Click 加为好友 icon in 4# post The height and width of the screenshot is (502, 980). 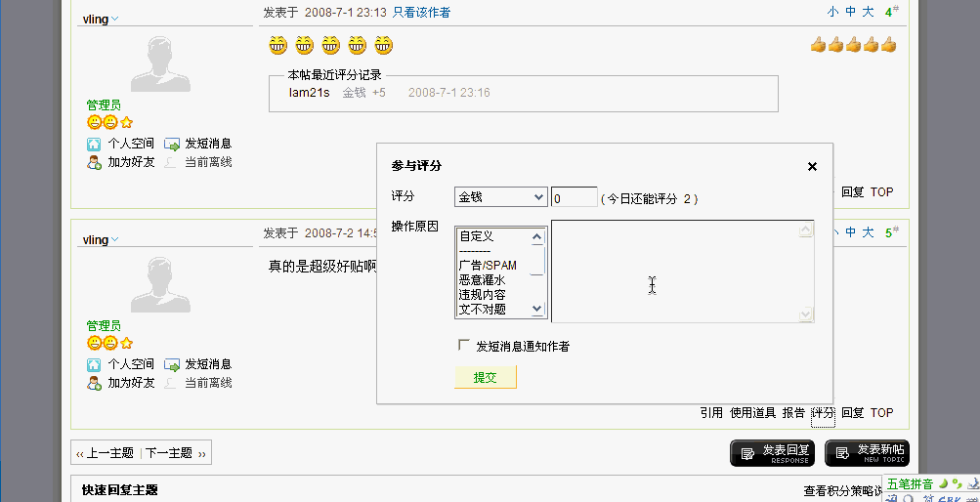pos(94,163)
